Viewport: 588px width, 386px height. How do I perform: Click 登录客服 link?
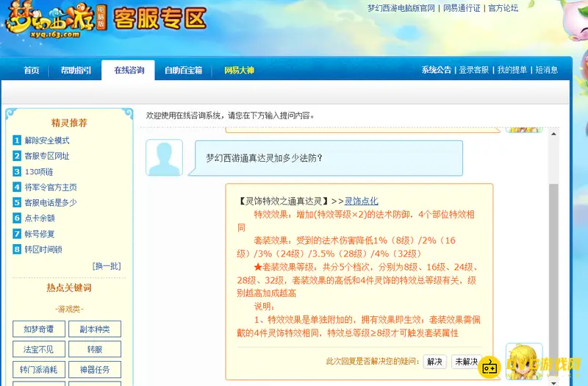(473, 70)
